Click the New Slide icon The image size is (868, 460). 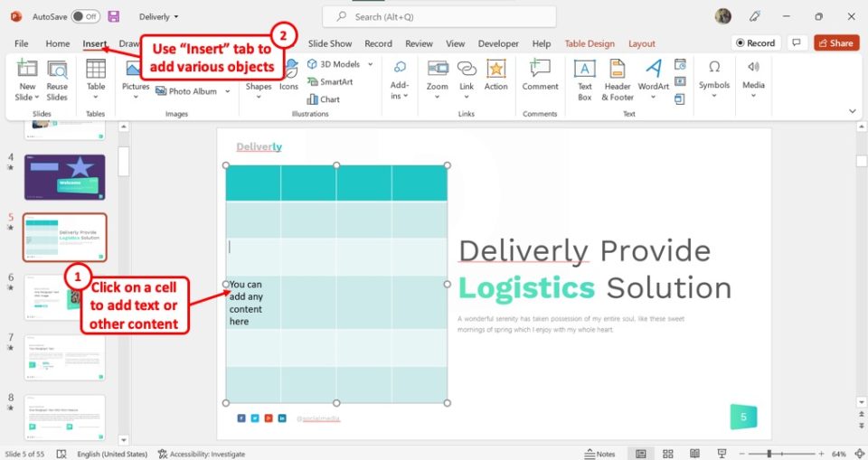point(26,68)
